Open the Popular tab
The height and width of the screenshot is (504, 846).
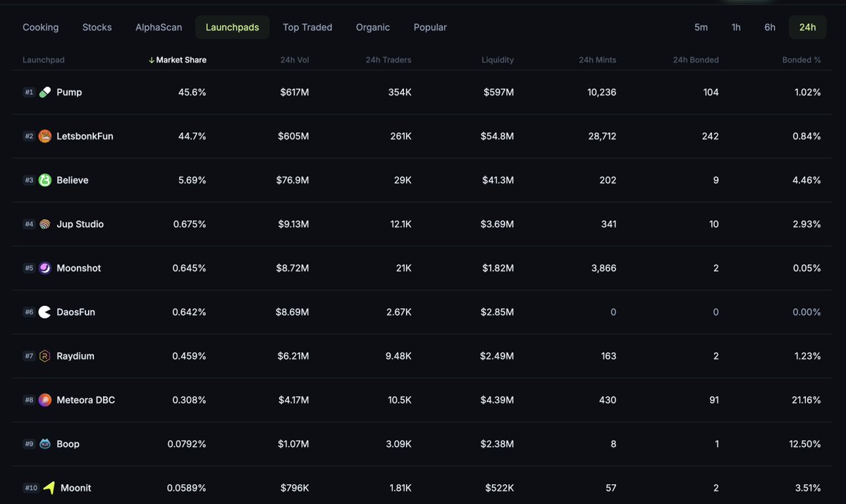(x=430, y=27)
